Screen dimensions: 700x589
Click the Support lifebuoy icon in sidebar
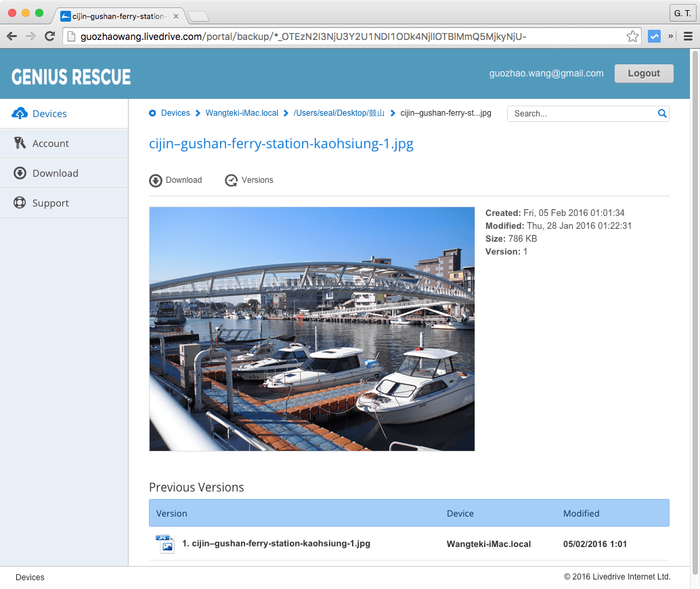pos(20,203)
